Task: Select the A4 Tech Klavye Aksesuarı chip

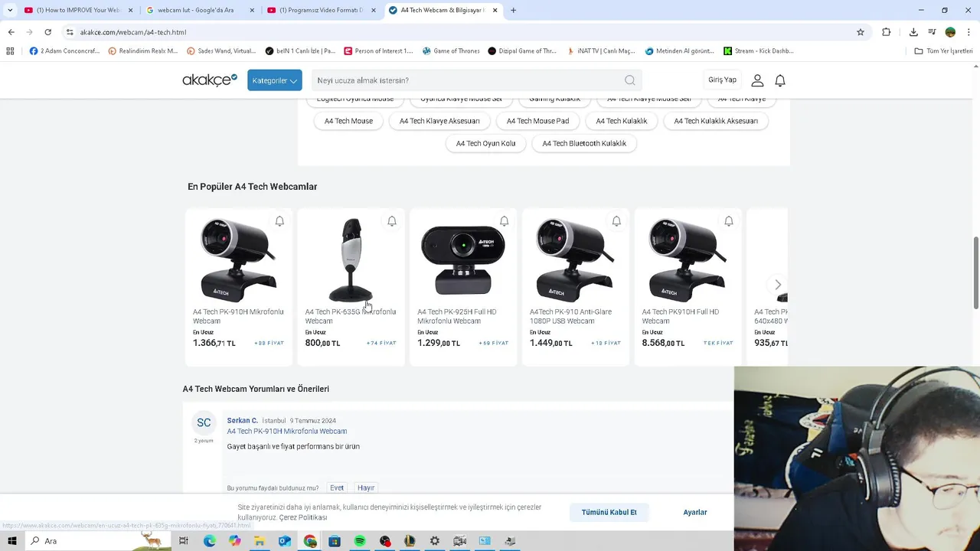Action: coord(439,121)
